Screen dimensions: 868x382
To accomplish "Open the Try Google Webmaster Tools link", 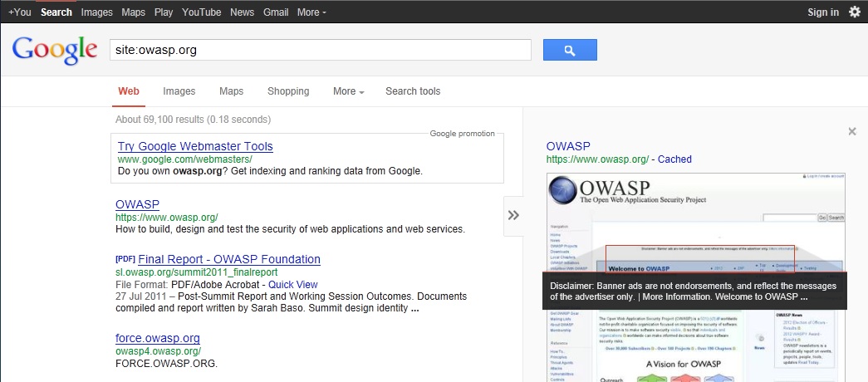I will click(x=195, y=146).
